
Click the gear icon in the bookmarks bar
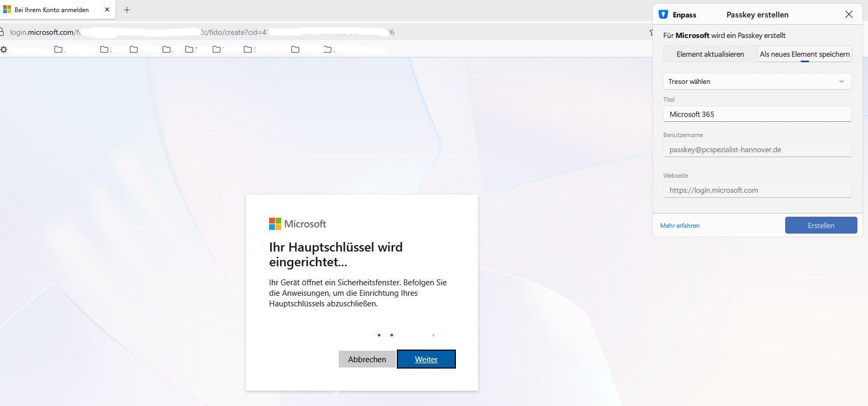[4, 50]
